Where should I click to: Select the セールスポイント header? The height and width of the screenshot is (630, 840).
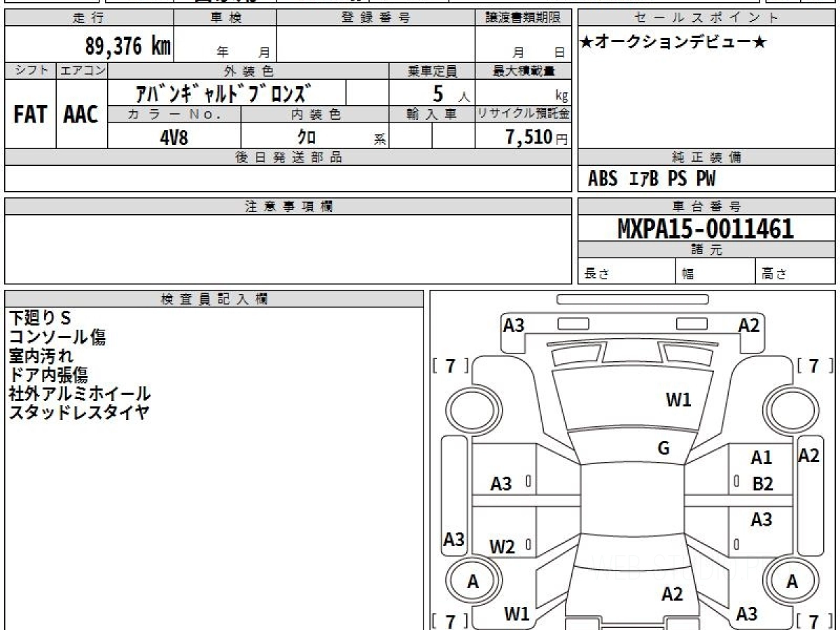pos(707,18)
